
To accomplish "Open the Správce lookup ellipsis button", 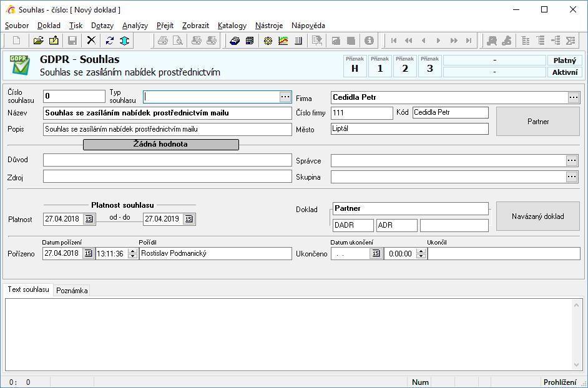I will click(x=572, y=160).
